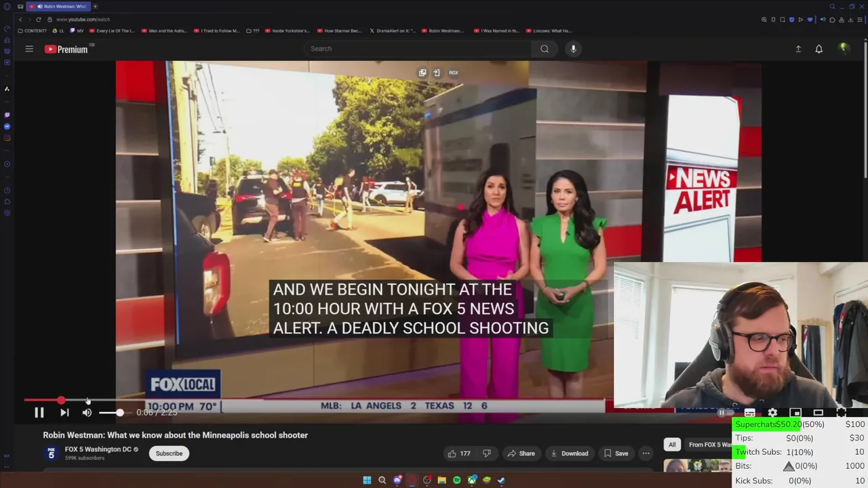Open the CONTENT? bookmarks folder
This screenshot has height=488, width=868.
coord(33,30)
